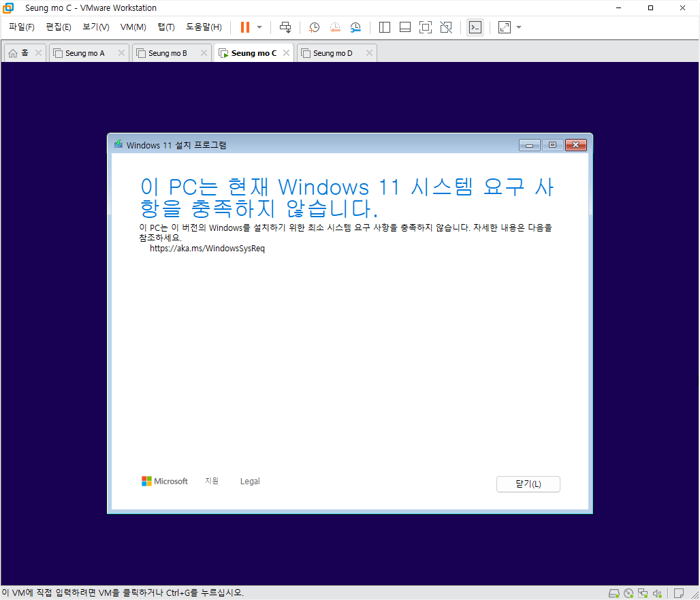
Task: Close the Seung mo A tab
Action: (121, 53)
